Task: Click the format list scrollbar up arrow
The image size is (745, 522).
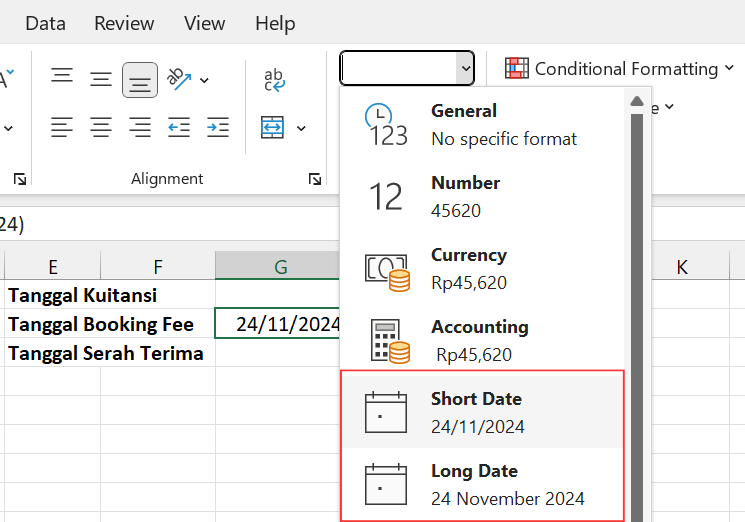Action: tap(635, 101)
